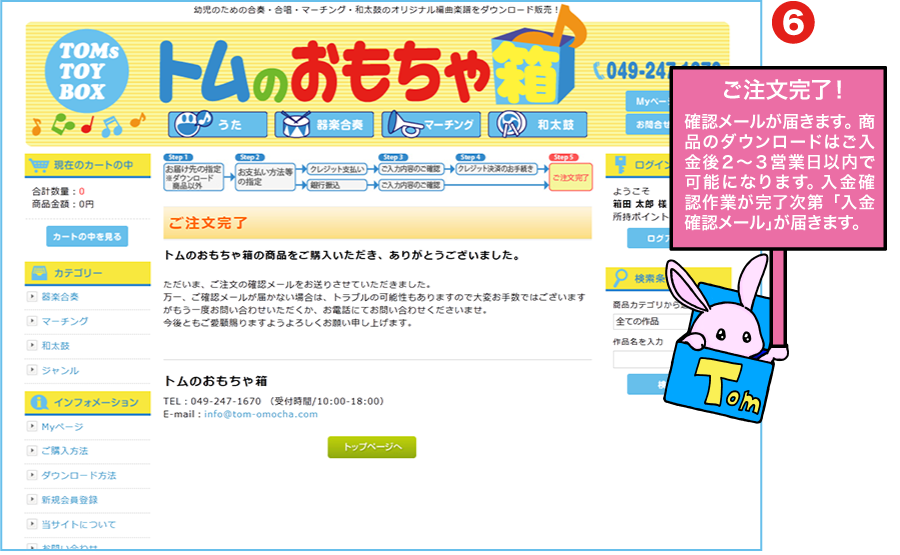Open the 器楽合奏 drum button in header
Screen dimensions: 900x555
tap(324, 125)
